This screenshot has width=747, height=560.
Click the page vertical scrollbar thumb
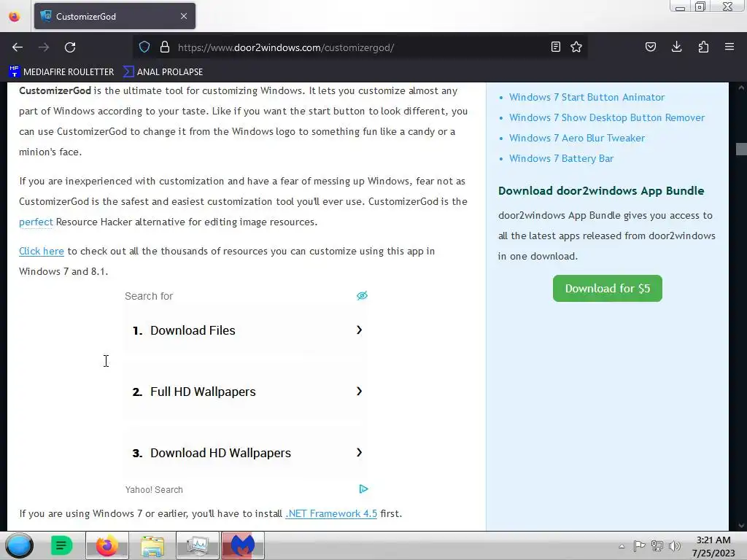pos(741,149)
